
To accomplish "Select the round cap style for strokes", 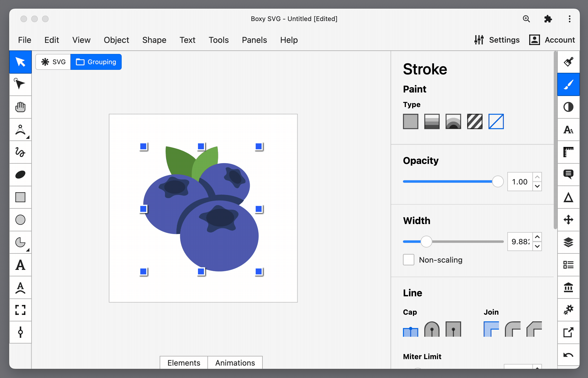I will 432,329.
